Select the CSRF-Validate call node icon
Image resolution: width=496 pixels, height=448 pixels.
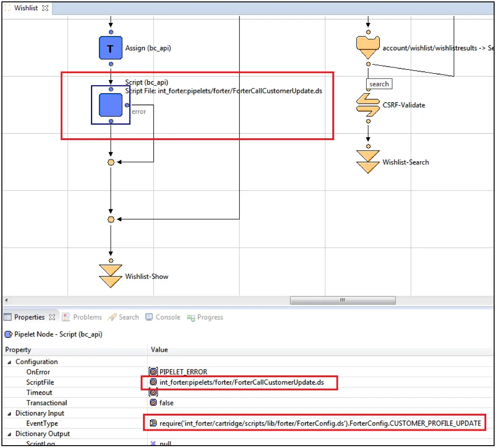(368, 105)
